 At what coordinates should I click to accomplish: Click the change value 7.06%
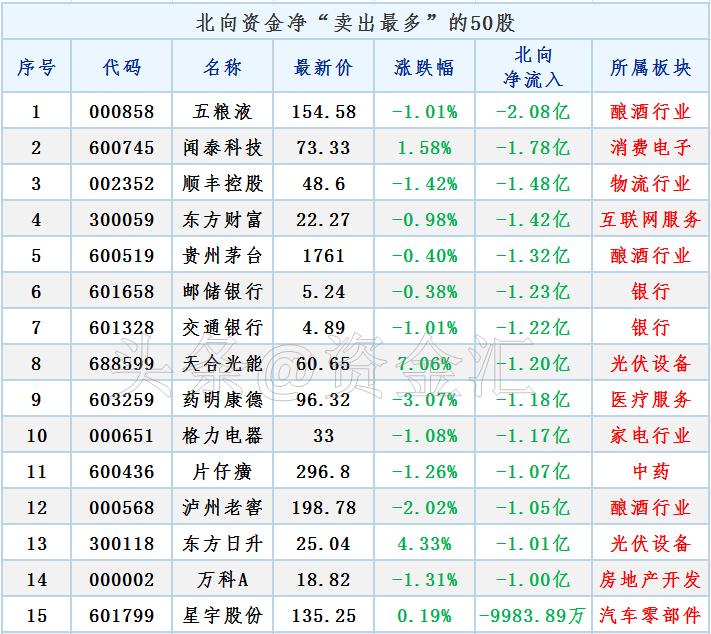(x=424, y=364)
